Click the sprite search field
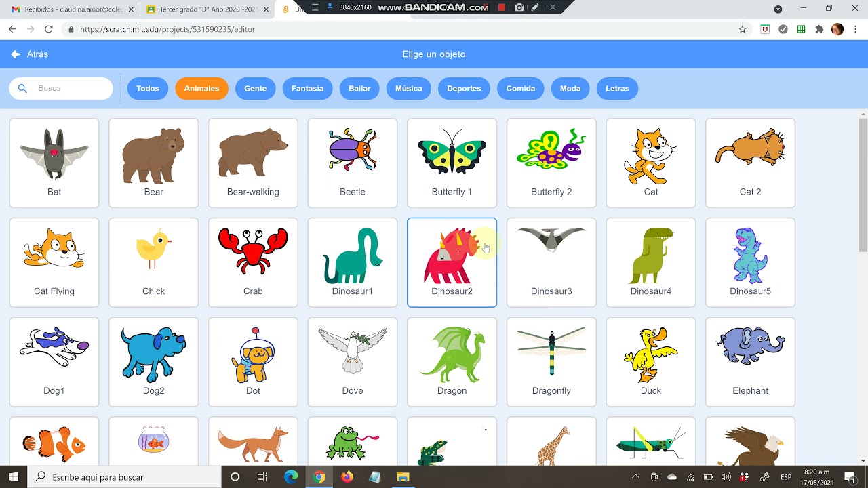This screenshot has height=488, width=868. click(61, 88)
